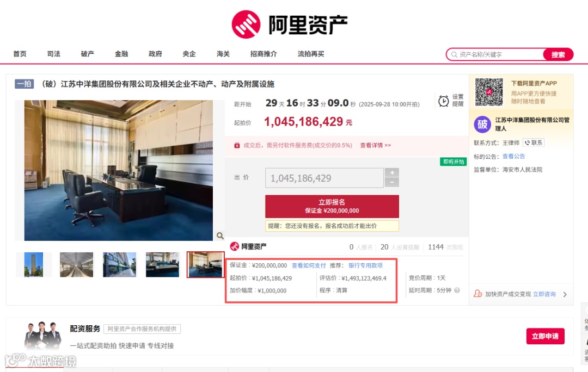Click the 加快资产成交变现 coin icon
The image size is (588, 372).
(x=478, y=293)
